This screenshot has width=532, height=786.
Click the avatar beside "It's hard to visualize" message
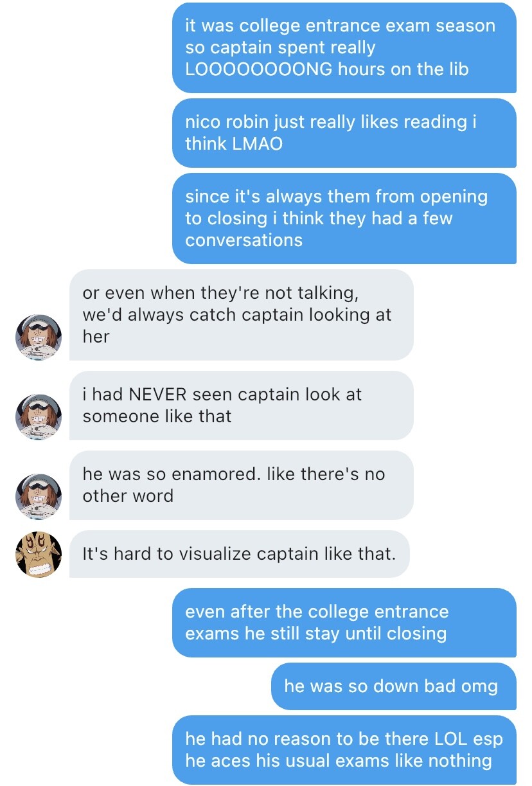[39, 555]
